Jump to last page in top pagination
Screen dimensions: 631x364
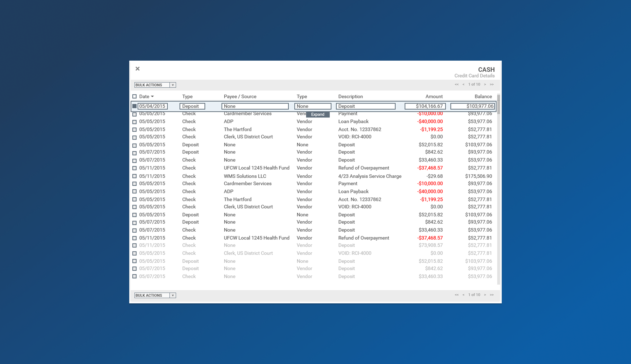point(492,85)
